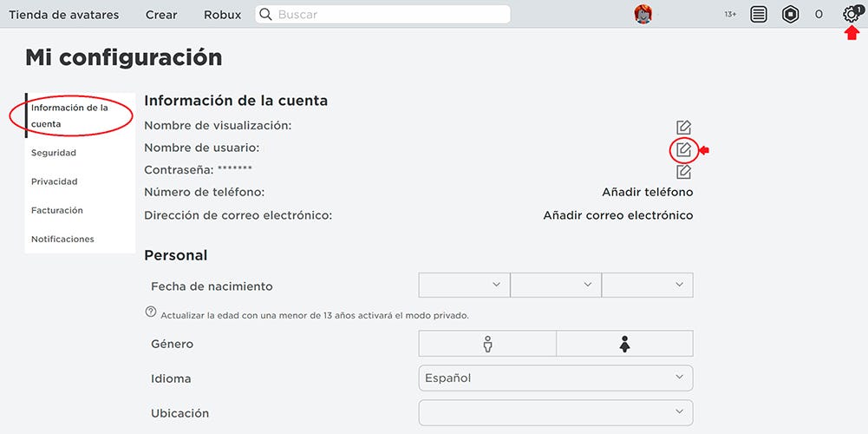Open the Facturación section
Image resolution: width=868 pixels, height=434 pixels.
(x=57, y=210)
